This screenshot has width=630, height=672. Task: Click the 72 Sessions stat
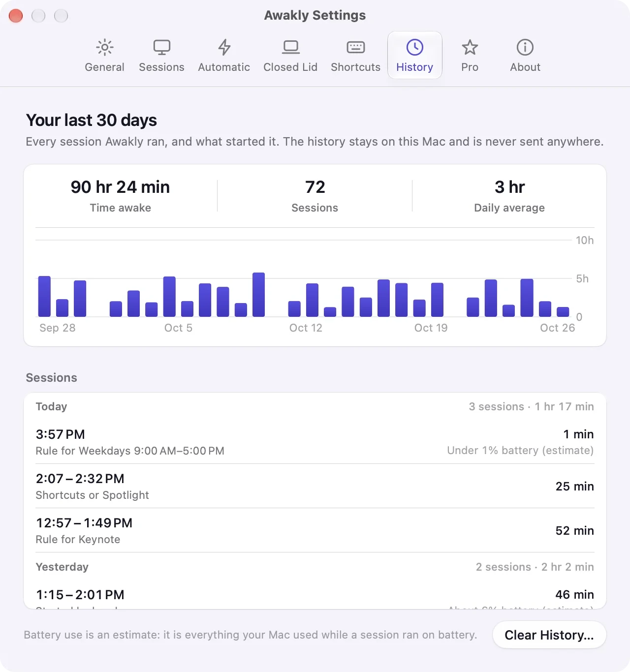coord(315,196)
